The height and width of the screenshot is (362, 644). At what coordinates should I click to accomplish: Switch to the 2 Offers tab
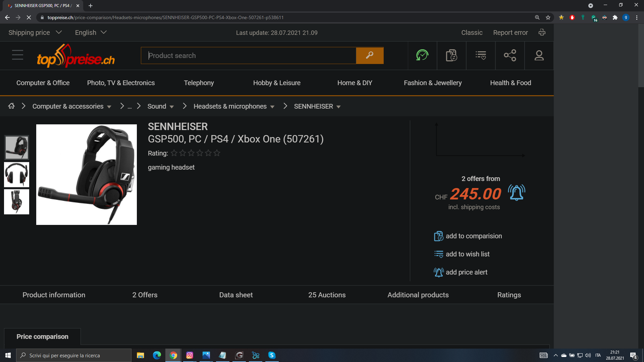[x=145, y=295]
